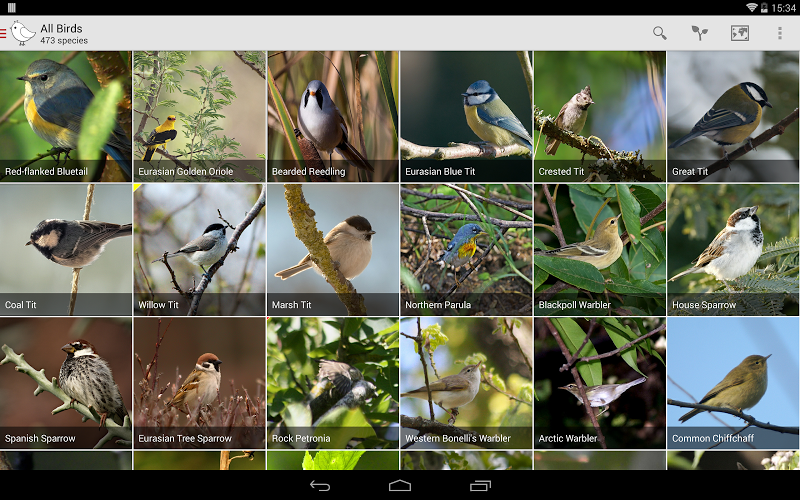This screenshot has height=500, width=800.
Task: Open the Common Chiffchaff tile
Action: (x=733, y=383)
